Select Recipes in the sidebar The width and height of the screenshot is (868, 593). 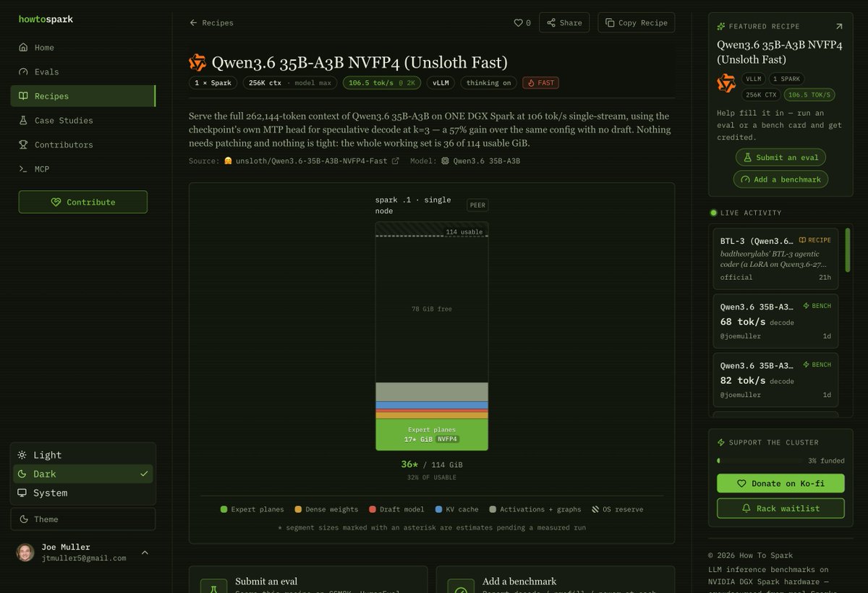tap(82, 96)
